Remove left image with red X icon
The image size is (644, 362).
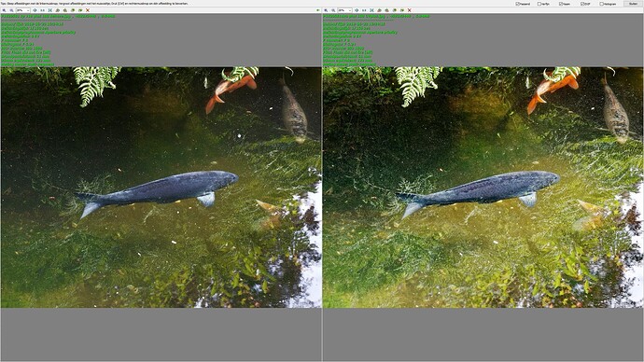point(88,10)
